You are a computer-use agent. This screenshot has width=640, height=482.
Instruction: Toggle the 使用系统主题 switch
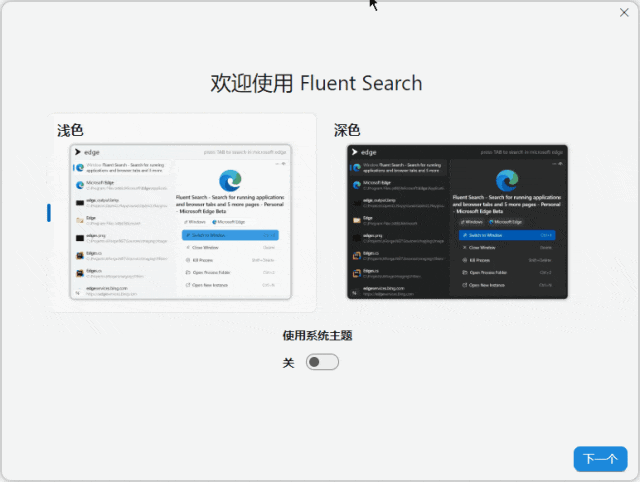coord(322,362)
